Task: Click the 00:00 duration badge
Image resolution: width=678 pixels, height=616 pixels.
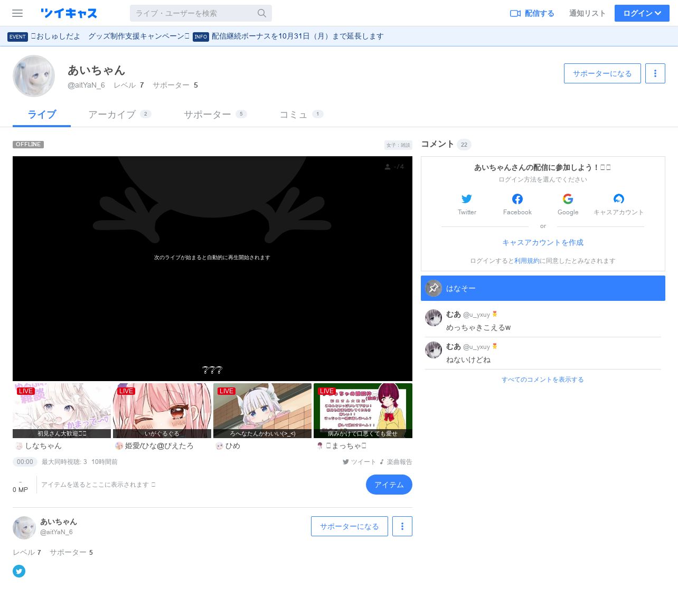Action: pyautogui.click(x=25, y=462)
